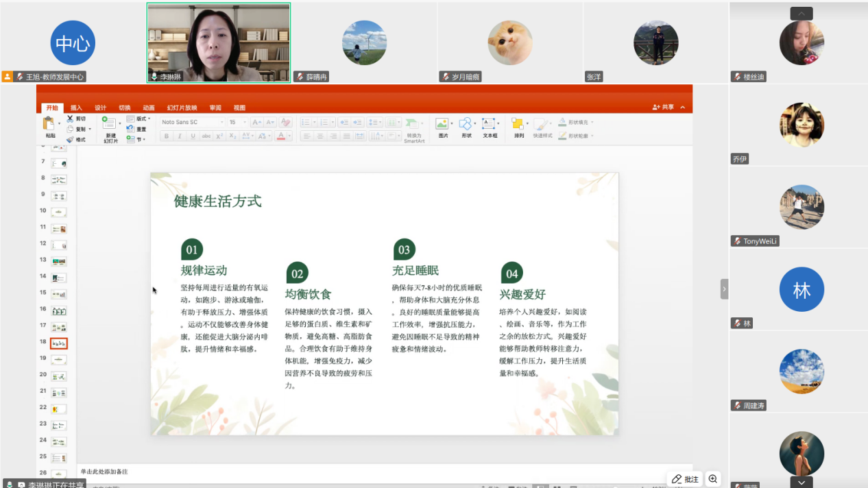The width and height of the screenshot is (868, 488).
Task: Click the Paste (粘贴) icon in ribbon
Action: pyautogui.click(x=49, y=124)
